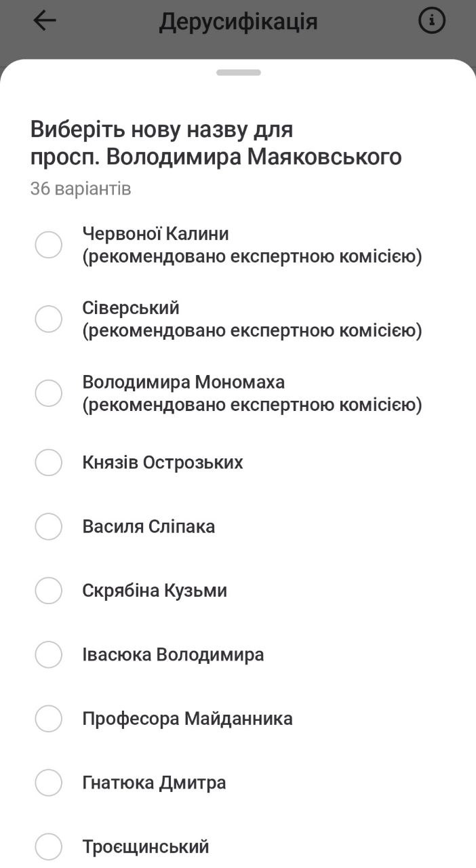Choose the Сіверський radio option
Viewport: 476px width, 868px height.
(49, 319)
